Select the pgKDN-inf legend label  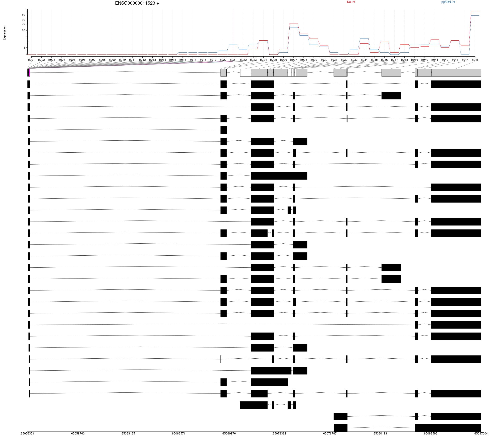[448, 2]
